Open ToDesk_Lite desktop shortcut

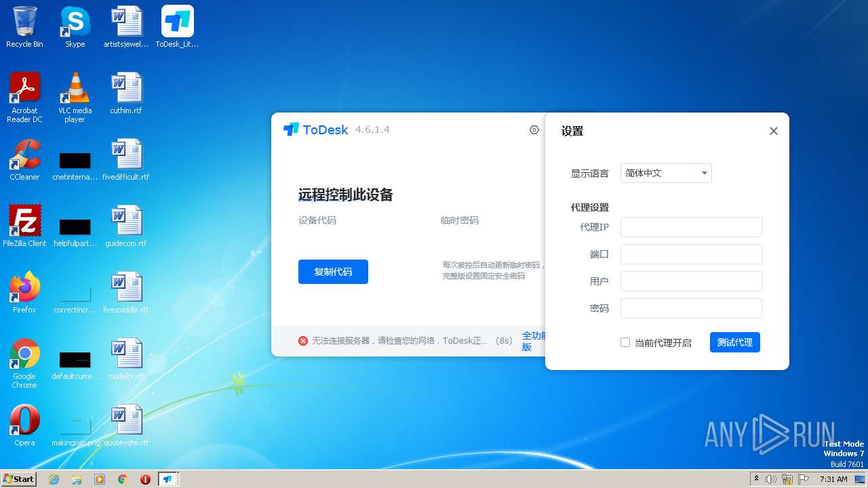pyautogui.click(x=177, y=27)
